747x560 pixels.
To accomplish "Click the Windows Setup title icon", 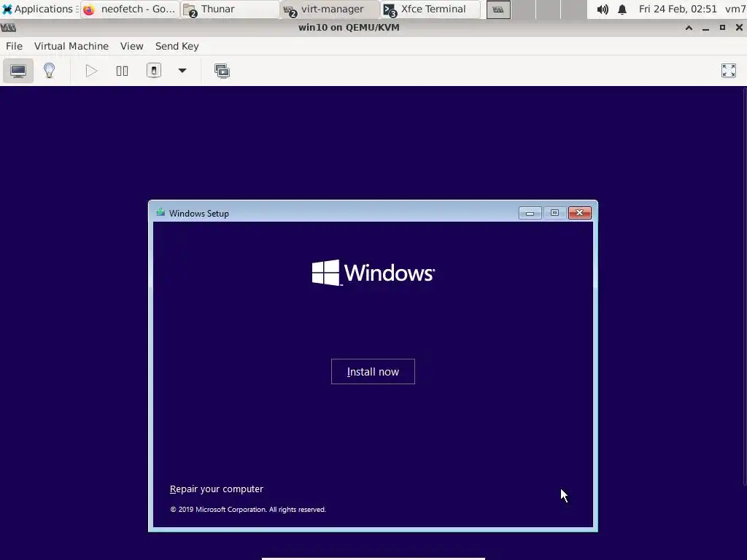I will pyautogui.click(x=160, y=212).
